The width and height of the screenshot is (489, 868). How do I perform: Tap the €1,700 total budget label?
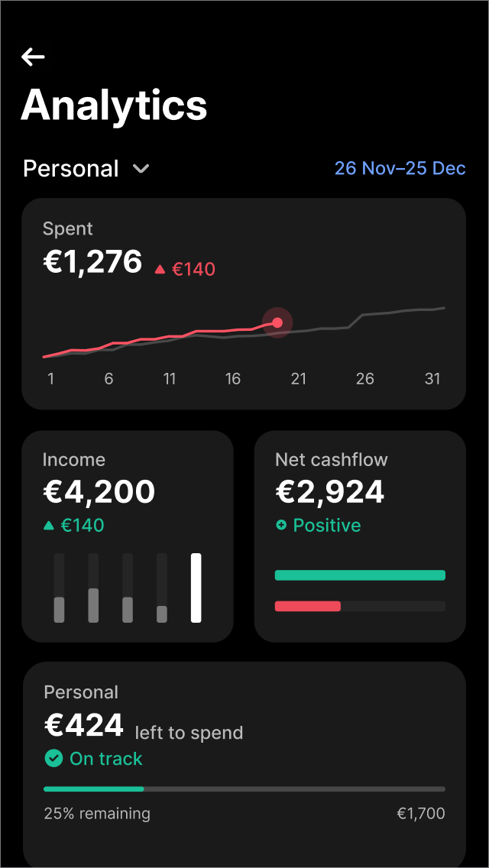(421, 813)
